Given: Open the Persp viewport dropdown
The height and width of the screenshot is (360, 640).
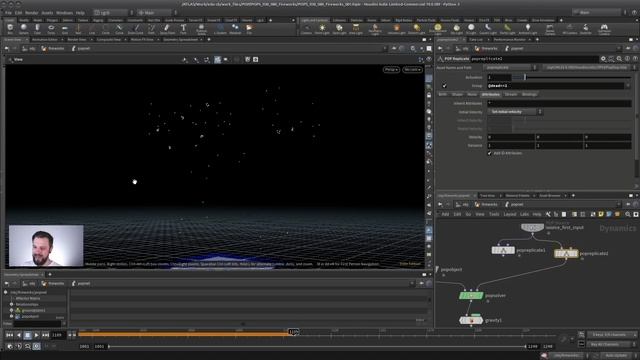Looking at the screenshot, I should point(391,69).
